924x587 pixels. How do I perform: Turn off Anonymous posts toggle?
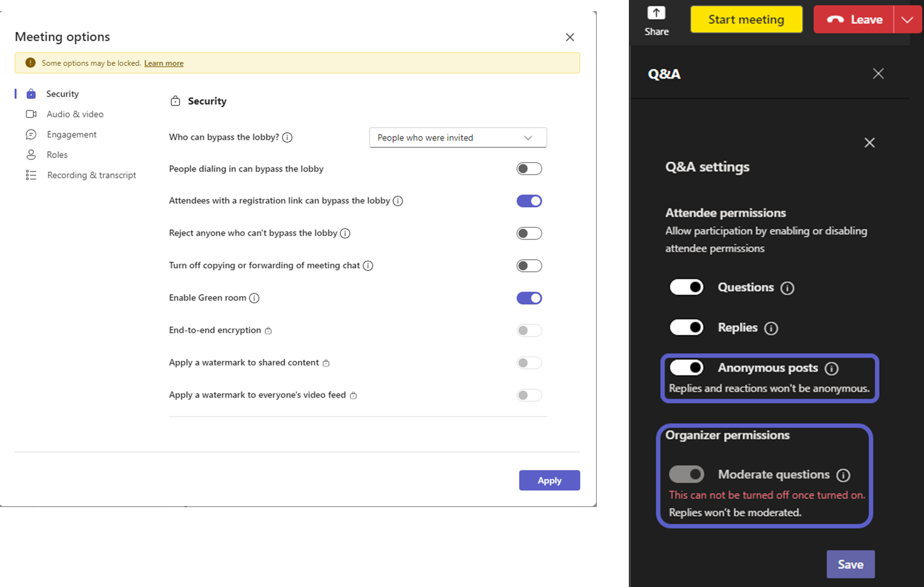click(x=687, y=368)
